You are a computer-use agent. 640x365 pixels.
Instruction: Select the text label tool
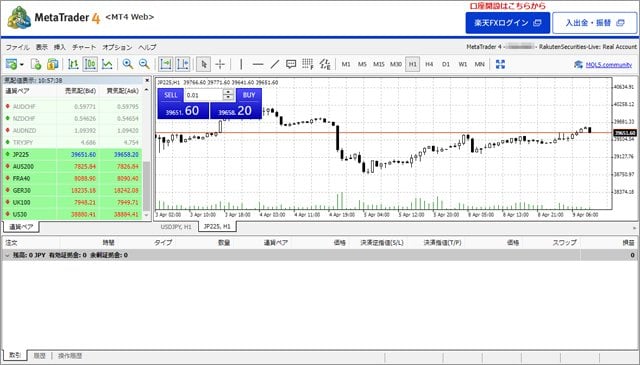tap(291, 64)
